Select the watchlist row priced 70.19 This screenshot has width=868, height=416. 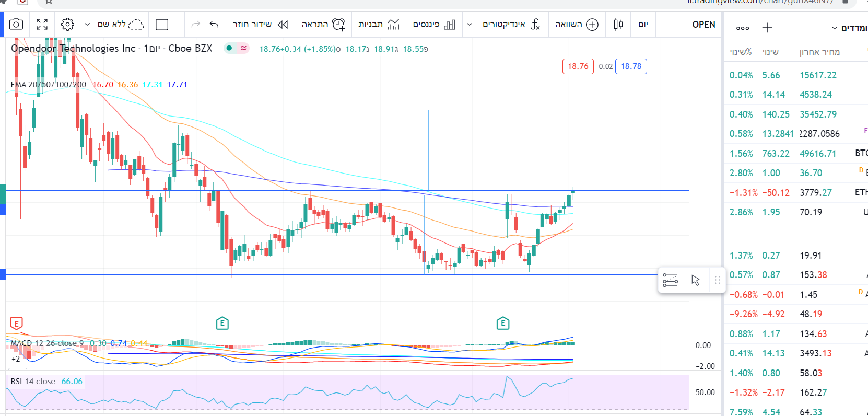[796, 212]
